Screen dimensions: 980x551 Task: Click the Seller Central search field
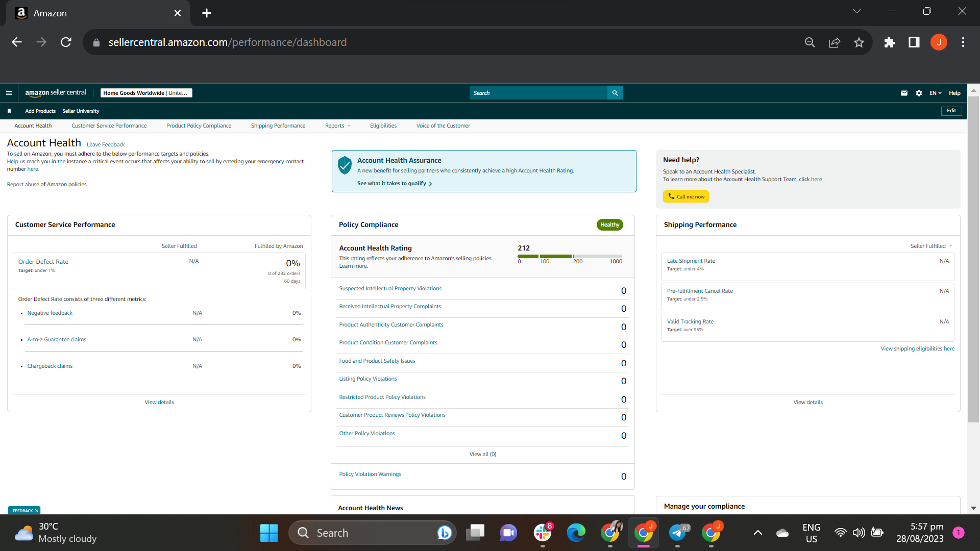(x=538, y=93)
